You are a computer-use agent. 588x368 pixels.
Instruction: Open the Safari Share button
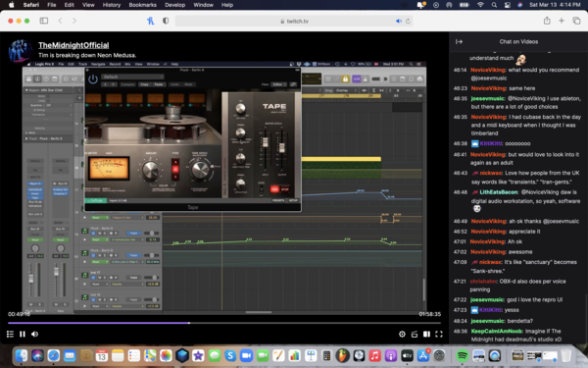[547, 21]
